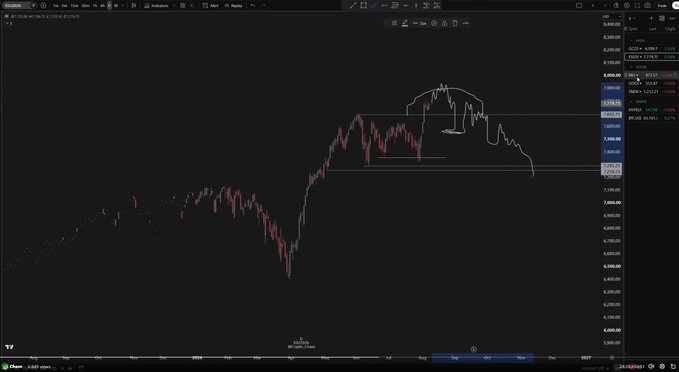Open drawing settings in floating toolbar
The image size is (679, 372).
434,23
